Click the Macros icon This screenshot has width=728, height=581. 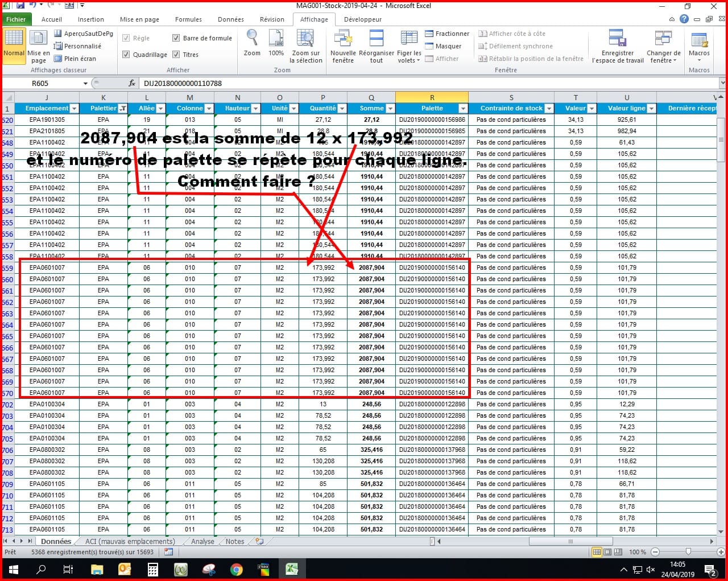pos(699,40)
